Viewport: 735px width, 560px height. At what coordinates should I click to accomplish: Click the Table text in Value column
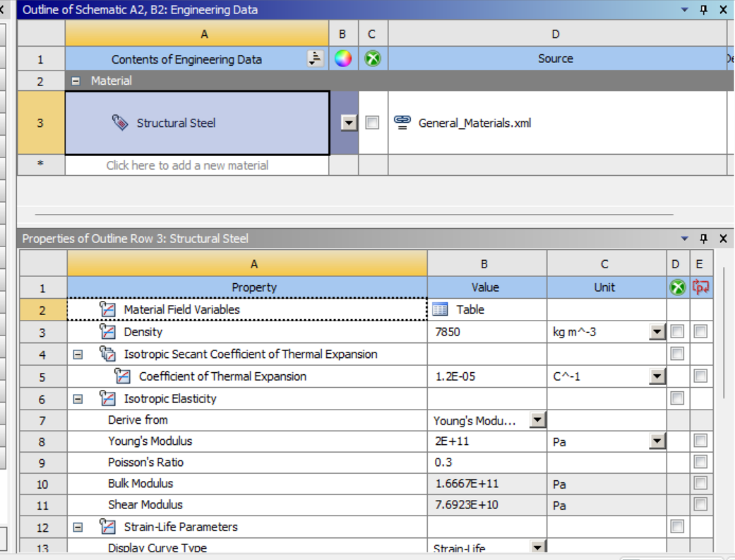(x=470, y=309)
